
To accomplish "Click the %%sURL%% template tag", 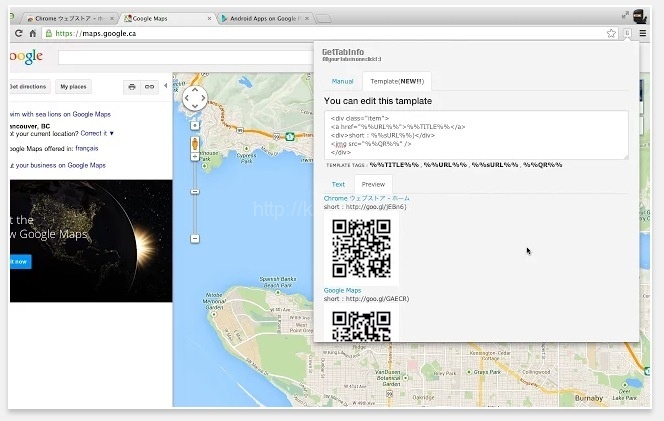I will 495,165.
